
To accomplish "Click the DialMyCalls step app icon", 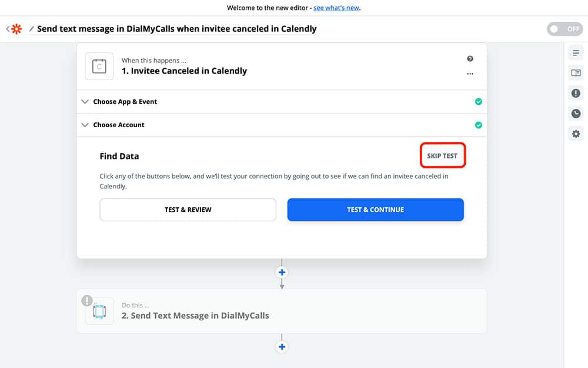I will pyautogui.click(x=99, y=311).
